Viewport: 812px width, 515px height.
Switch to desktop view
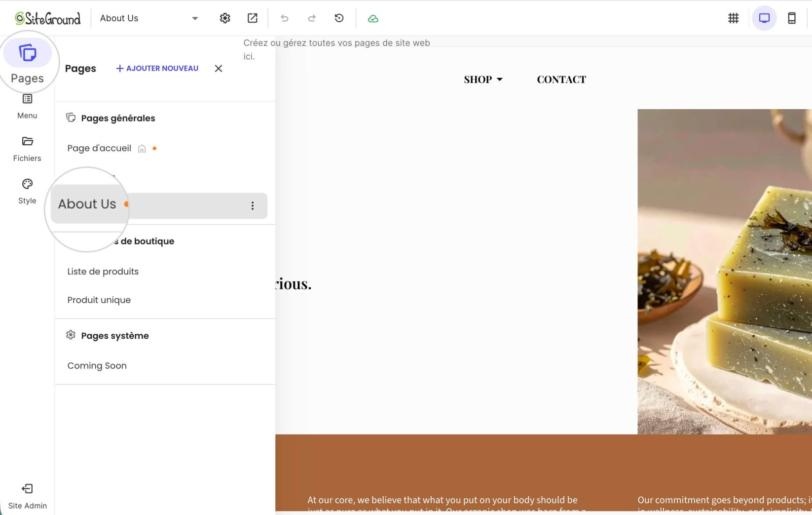tap(764, 18)
